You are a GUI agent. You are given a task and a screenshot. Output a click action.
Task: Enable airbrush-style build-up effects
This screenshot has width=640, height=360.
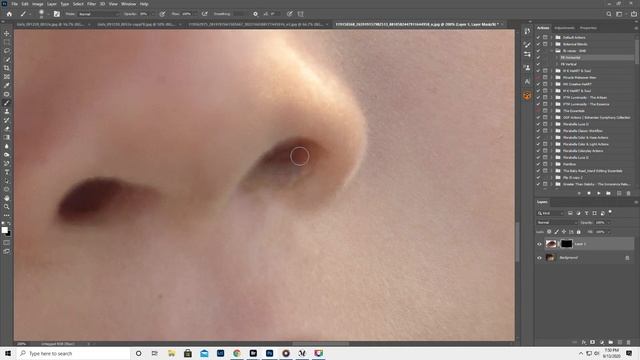[x=204, y=14]
